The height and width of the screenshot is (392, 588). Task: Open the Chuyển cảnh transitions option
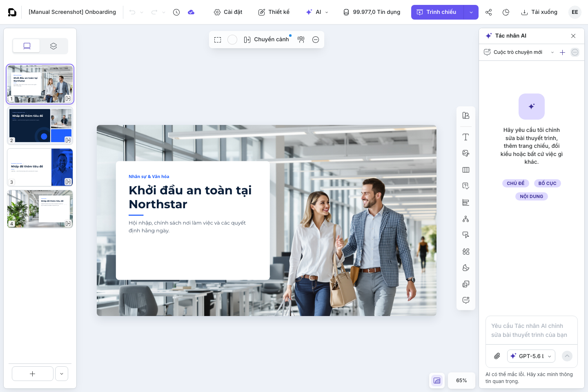(266, 40)
